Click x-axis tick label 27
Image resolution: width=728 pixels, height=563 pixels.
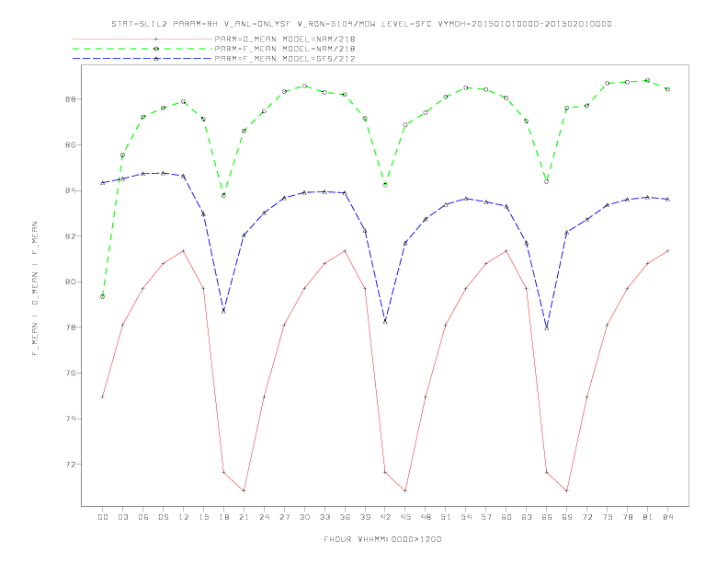pyautogui.click(x=284, y=517)
